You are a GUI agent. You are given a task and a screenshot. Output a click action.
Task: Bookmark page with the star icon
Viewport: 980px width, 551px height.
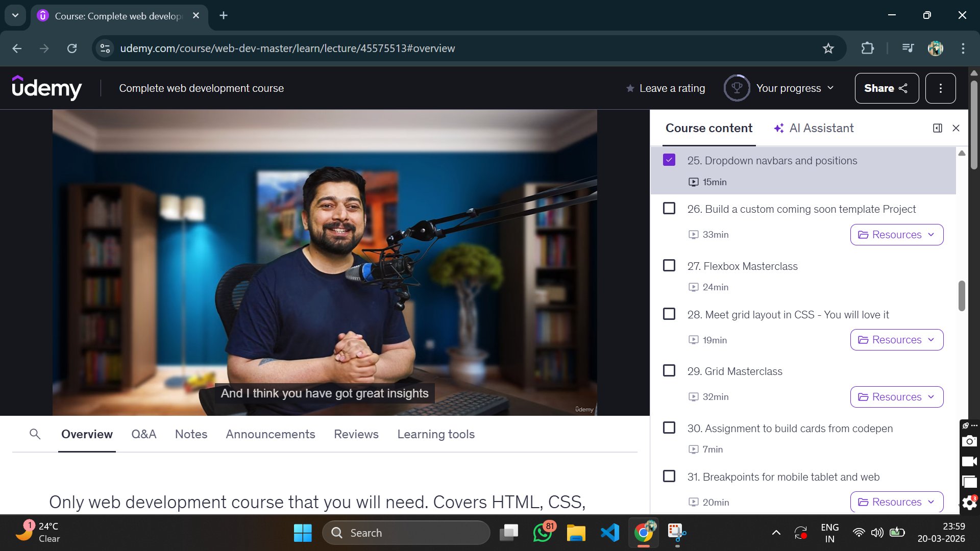(828, 48)
